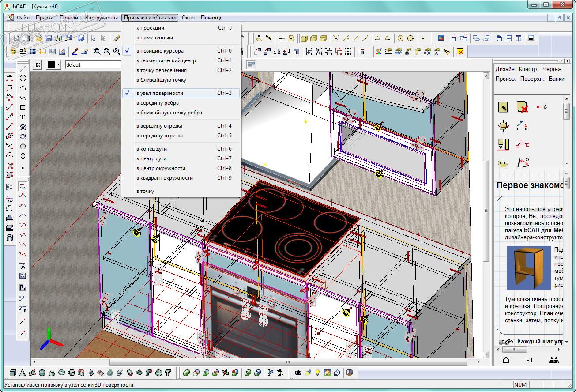
Task: Open the Инструменты menu
Action: (x=101, y=18)
